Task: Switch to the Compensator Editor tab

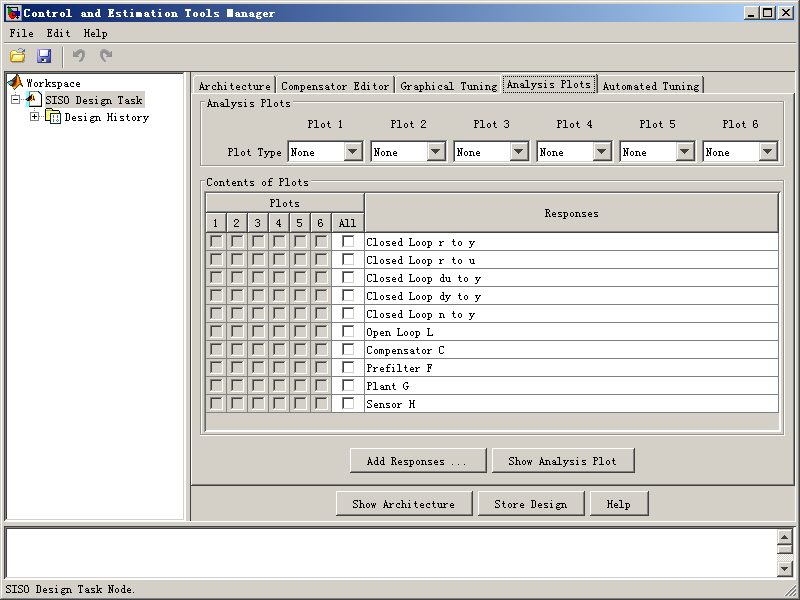Action: pos(335,86)
